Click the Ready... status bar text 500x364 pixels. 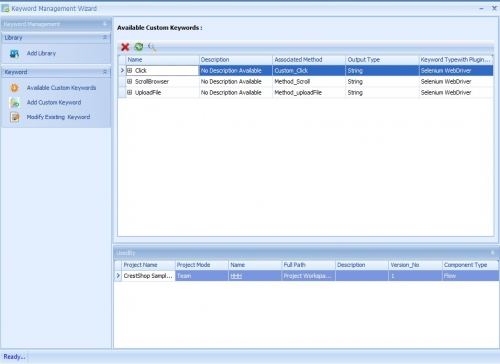[14, 357]
